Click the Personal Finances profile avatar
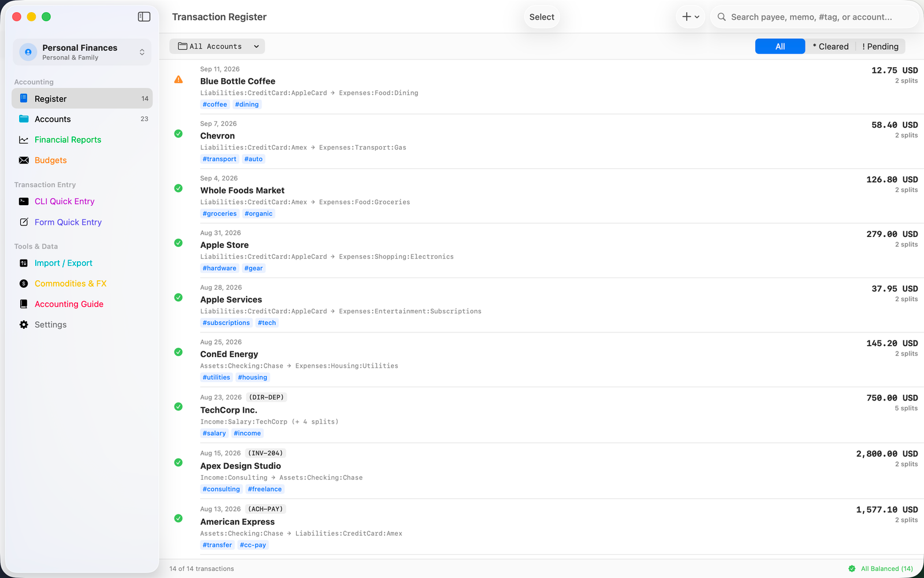 pos(28,52)
